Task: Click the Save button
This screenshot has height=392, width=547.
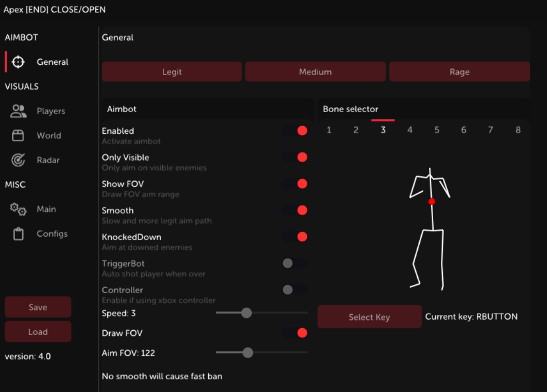Action: coord(38,307)
